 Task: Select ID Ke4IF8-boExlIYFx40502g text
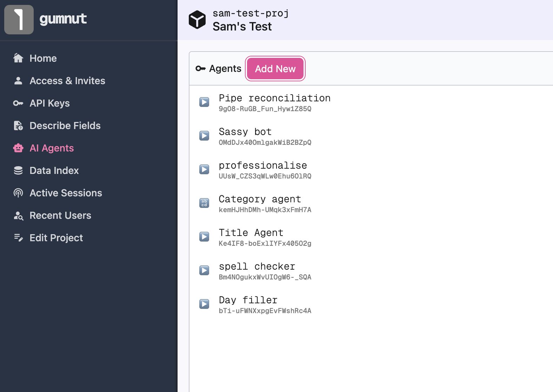click(x=265, y=243)
